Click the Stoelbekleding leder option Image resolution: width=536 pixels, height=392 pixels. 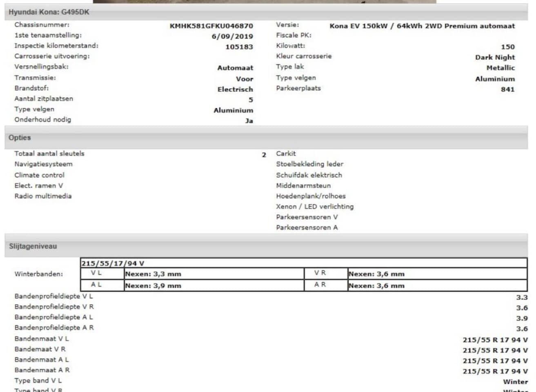click(x=309, y=164)
